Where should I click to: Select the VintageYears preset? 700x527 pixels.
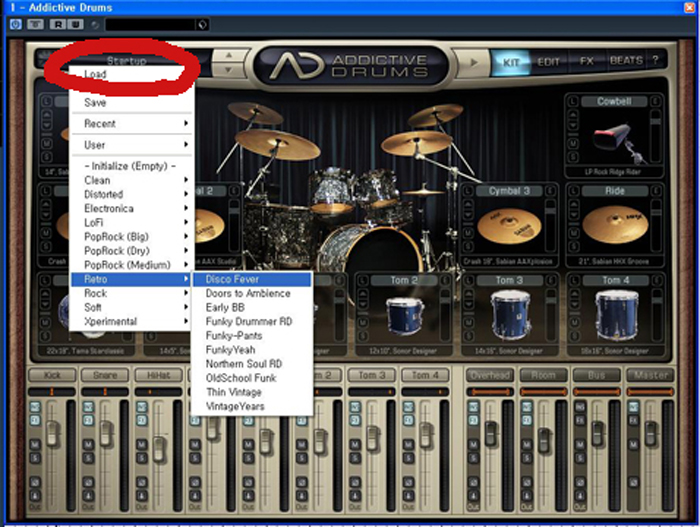[x=252, y=406]
